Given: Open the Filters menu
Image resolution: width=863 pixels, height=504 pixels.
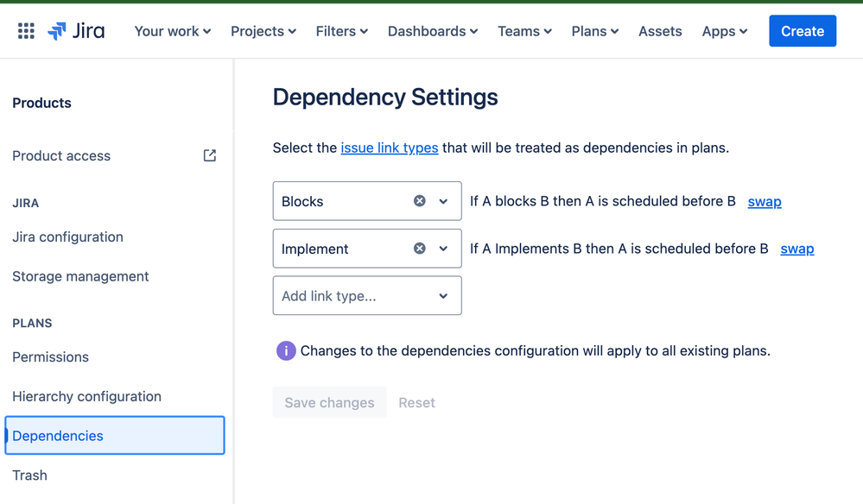Looking at the screenshot, I should coord(342,31).
